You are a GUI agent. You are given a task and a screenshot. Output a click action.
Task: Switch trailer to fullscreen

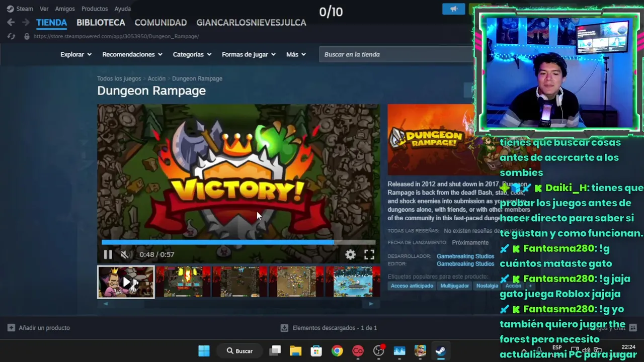369,254
